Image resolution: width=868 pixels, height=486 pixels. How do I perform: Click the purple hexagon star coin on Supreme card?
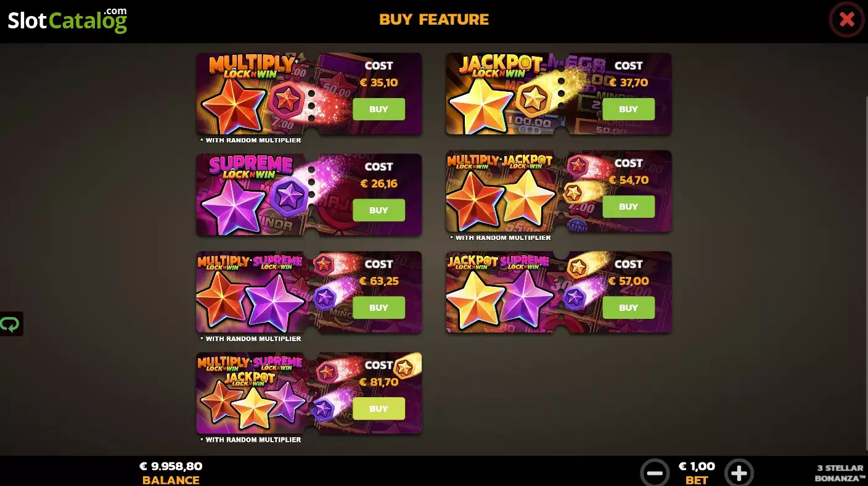289,197
